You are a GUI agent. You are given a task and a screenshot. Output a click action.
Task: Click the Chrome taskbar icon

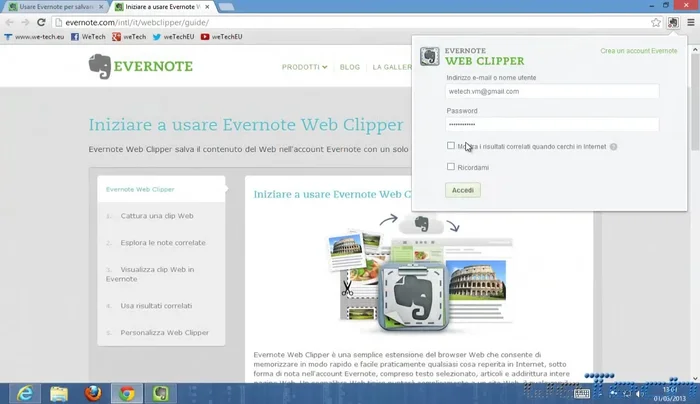coord(127,393)
